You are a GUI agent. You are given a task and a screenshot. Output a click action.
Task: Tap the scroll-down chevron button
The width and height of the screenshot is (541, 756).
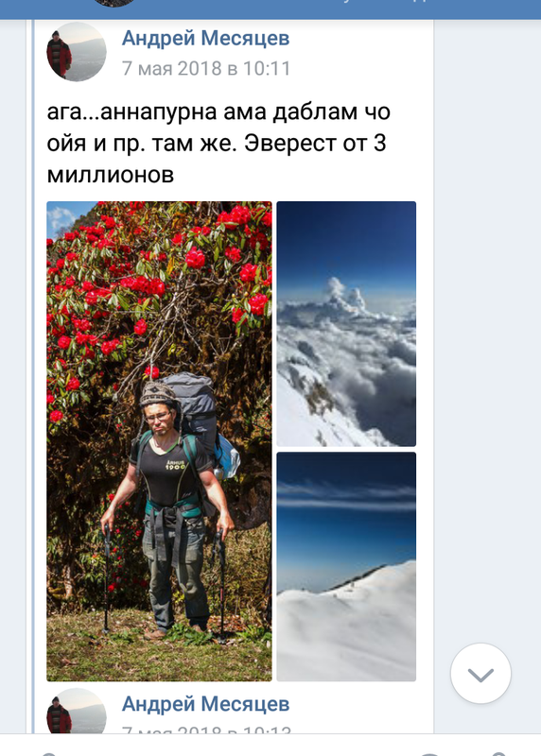[x=480, y=673]
